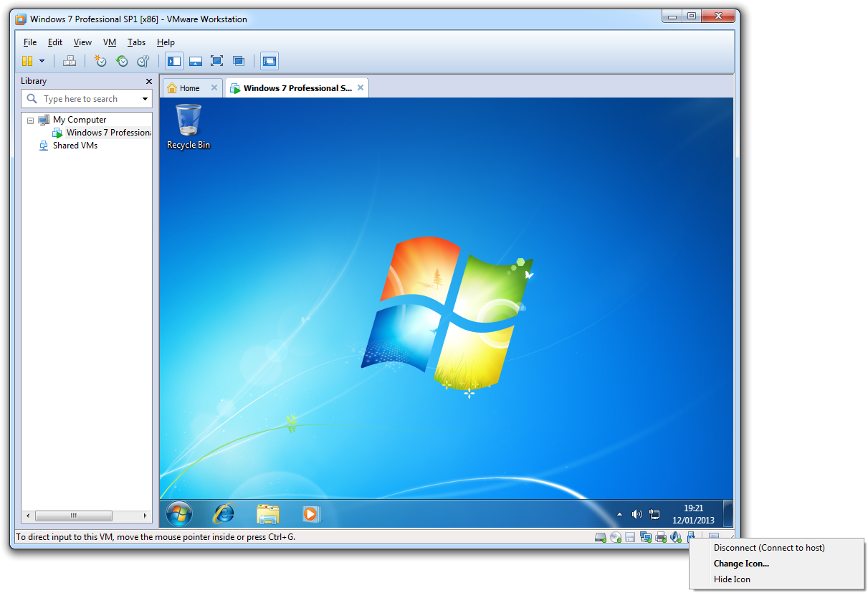Choose Change Icon... from context menu

click(741, 564)
